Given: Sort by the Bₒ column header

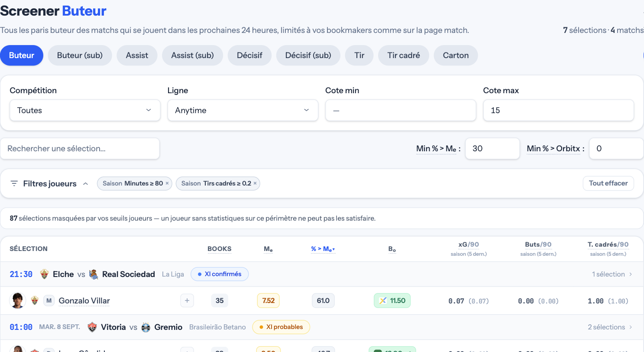Looking at the screenshot, I should [x=392, y=249].
